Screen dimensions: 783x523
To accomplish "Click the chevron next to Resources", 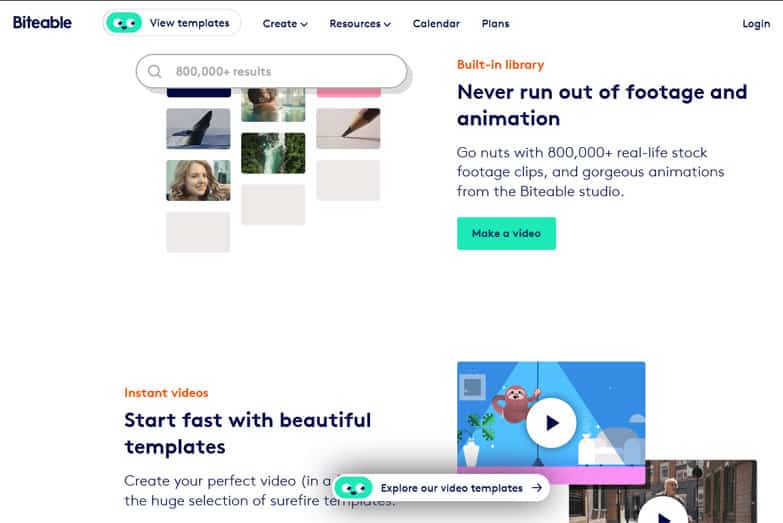I will [387, 24].
